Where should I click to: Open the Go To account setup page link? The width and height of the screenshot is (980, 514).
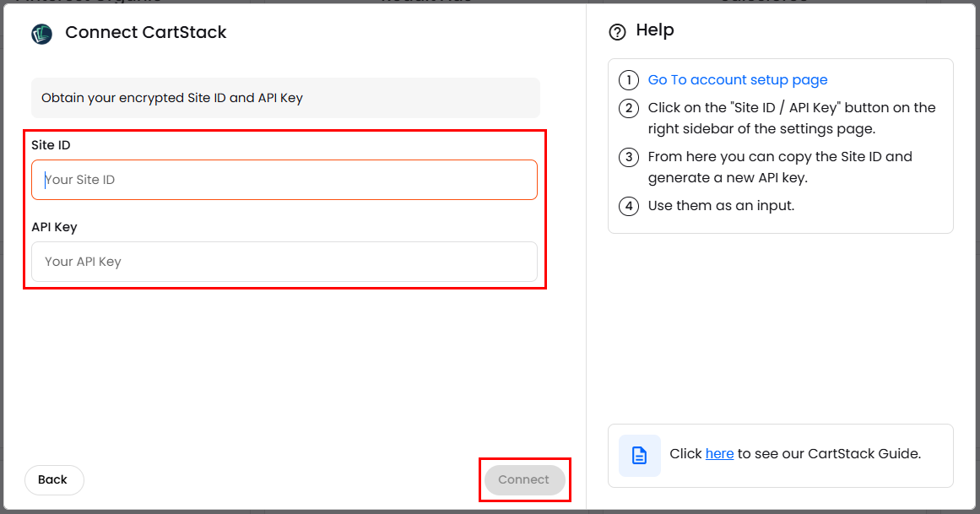coord(737,80)
